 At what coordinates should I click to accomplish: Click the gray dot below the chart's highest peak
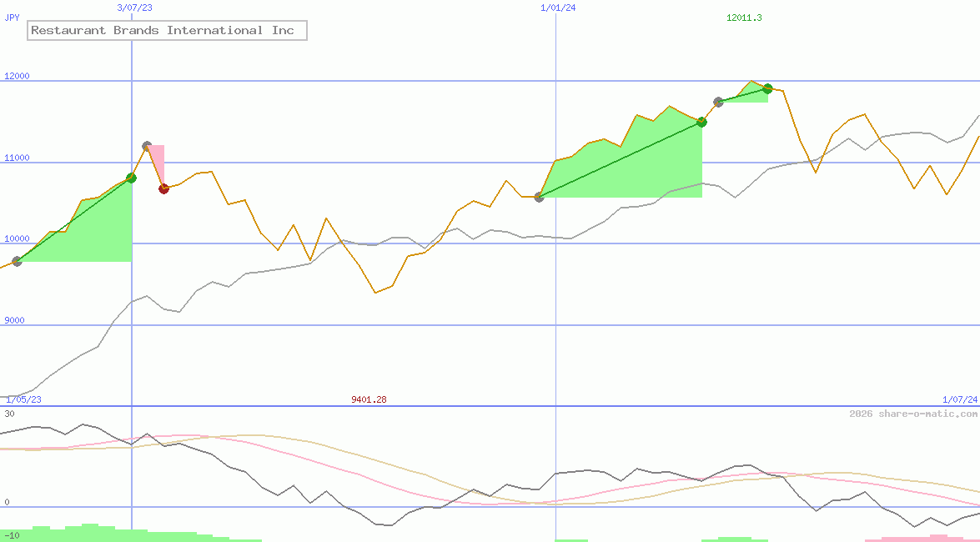(718, 103)
